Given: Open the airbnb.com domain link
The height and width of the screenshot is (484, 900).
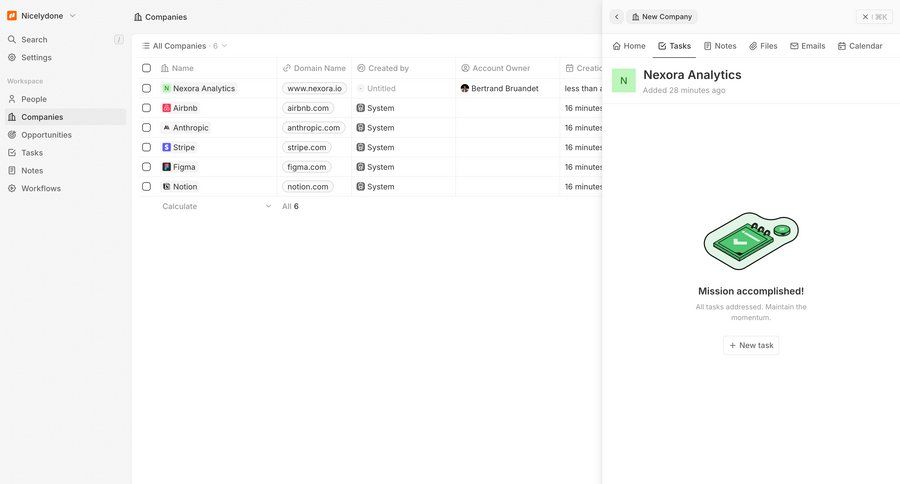Looking at the screenshot, I should (x=308, y=108).
